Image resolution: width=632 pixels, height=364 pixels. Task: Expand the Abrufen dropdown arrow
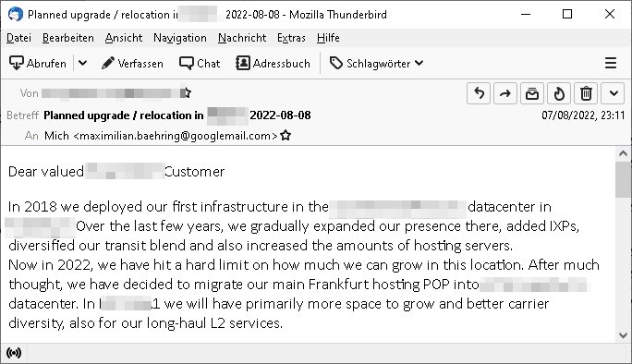82,64
